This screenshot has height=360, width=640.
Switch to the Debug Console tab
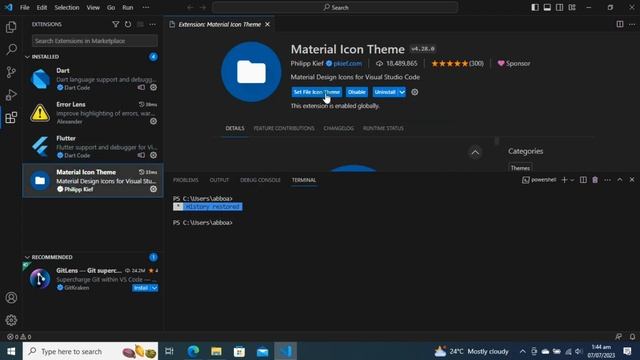[260, 180]
